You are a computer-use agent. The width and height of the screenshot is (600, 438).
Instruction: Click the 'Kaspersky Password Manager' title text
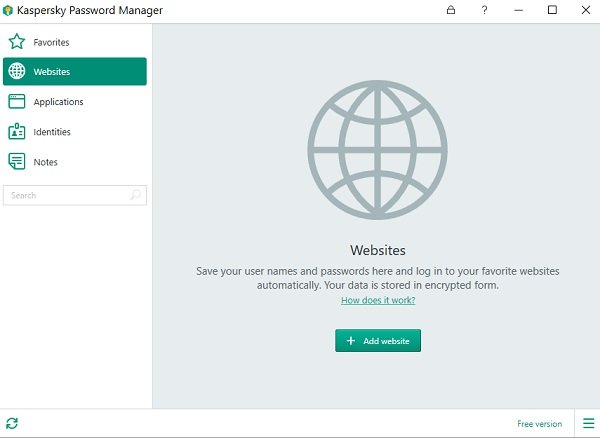pyautogui.click(x=90, y=10)
